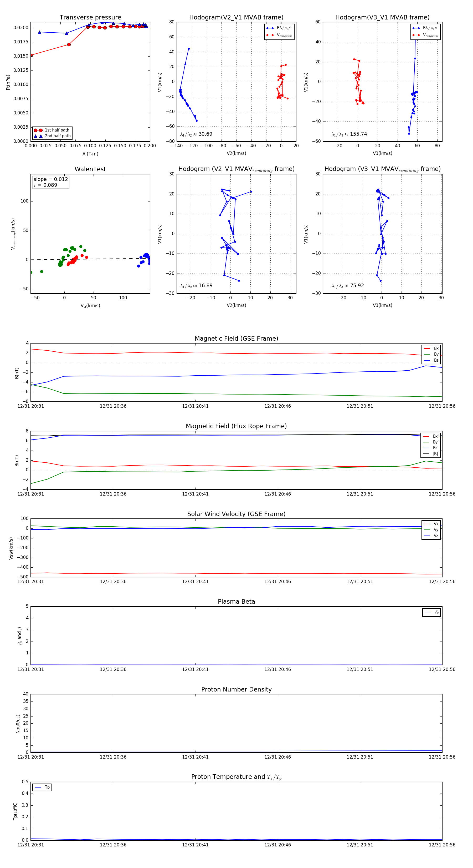Click "12/31 20:41" tick under Plasma Beta plot

[x=195, y=669]
